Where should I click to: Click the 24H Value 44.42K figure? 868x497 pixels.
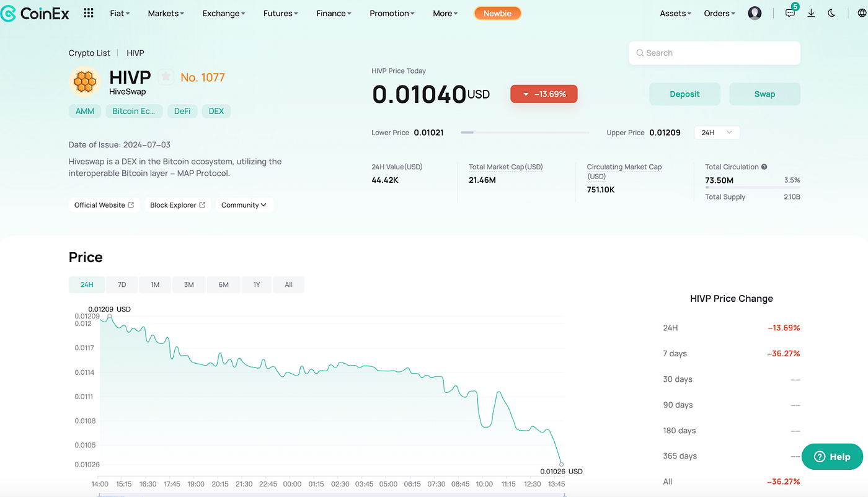(384, 180)
